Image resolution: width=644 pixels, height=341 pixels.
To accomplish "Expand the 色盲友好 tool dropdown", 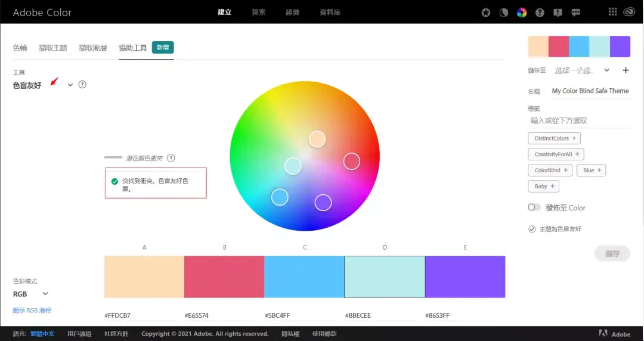I will tap(70, 85).
